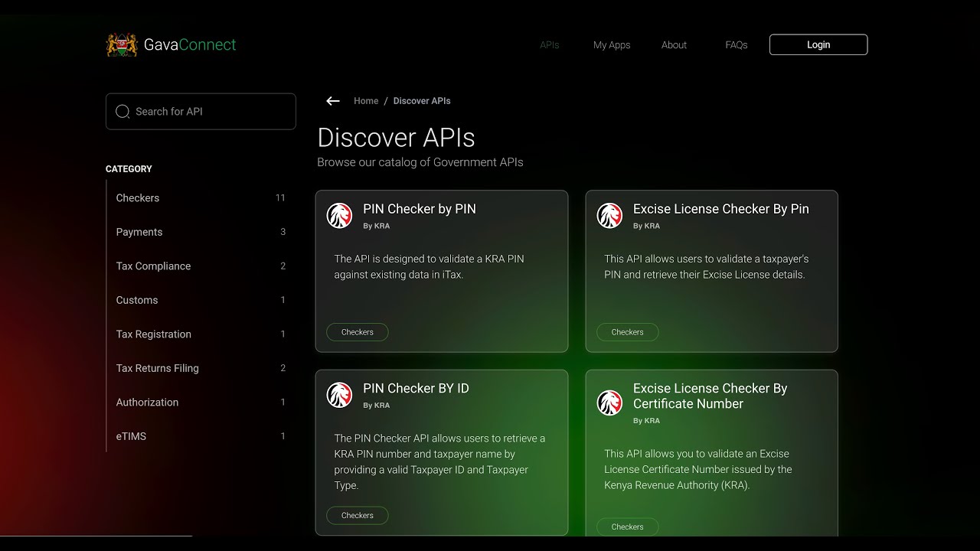The width and height of the screenshot is (980, 551).
Task: Focus the Search for API field
Action: click(201, 112)
